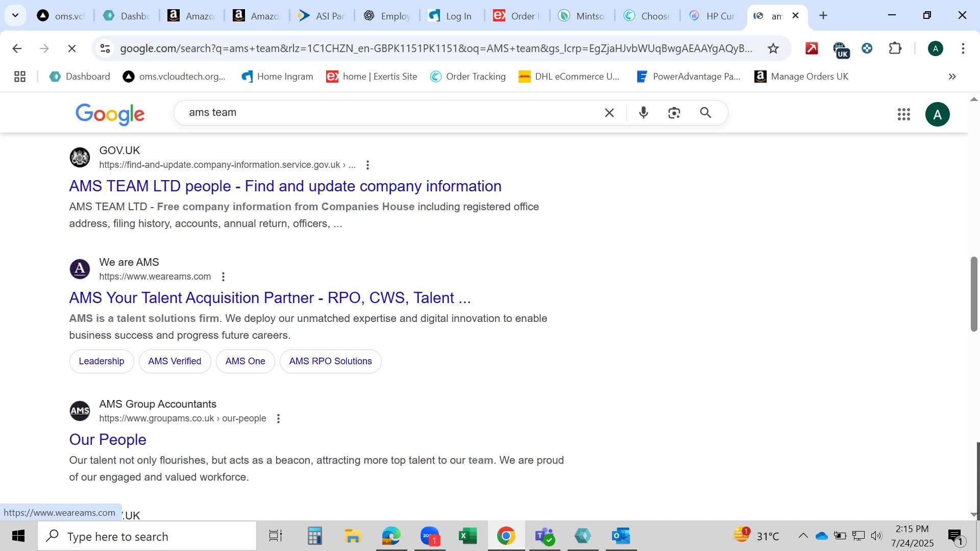Open the UK globe extension icon

841,49
